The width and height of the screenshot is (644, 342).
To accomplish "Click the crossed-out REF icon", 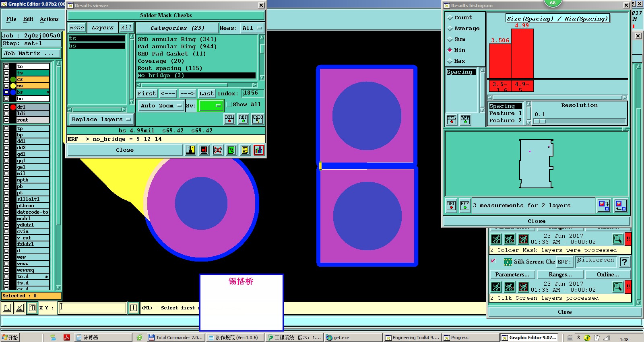I will 218,150.
